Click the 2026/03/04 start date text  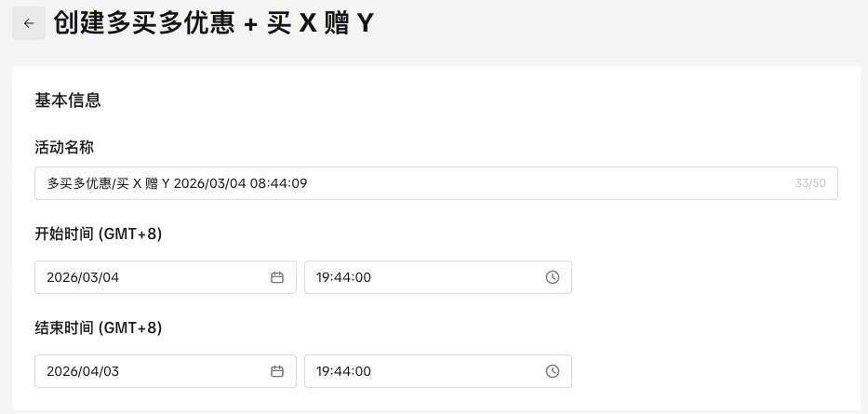(x=83, y=277)
